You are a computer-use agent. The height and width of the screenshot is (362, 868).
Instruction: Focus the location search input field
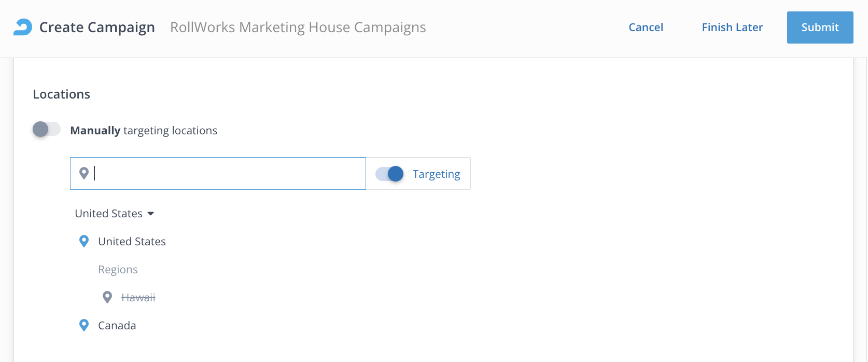tap(228, 174)
